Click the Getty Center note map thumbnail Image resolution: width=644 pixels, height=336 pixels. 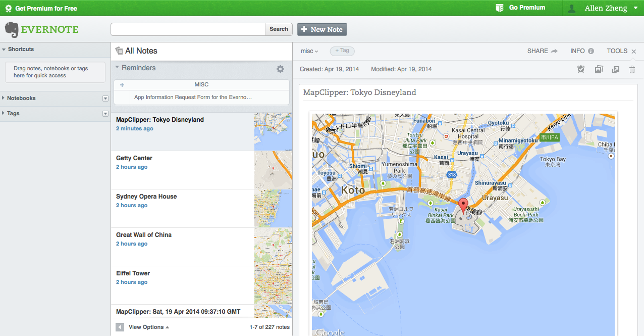tap(273, 170)
